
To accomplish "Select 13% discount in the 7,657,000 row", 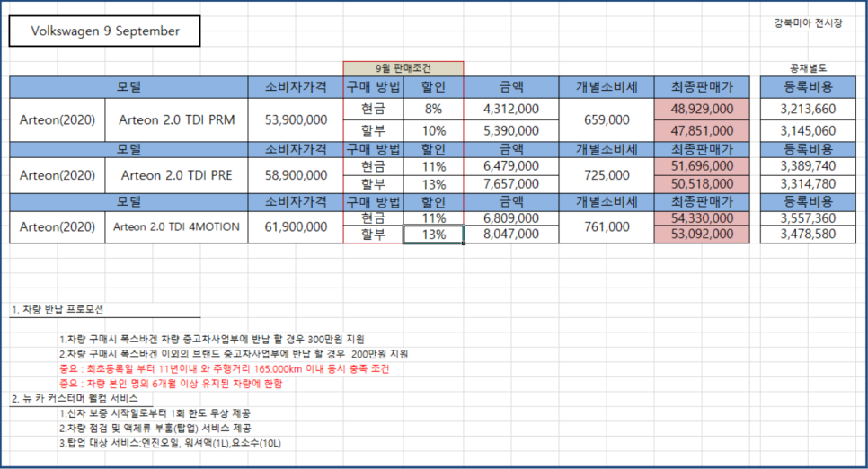I will [x=433, y=184].
